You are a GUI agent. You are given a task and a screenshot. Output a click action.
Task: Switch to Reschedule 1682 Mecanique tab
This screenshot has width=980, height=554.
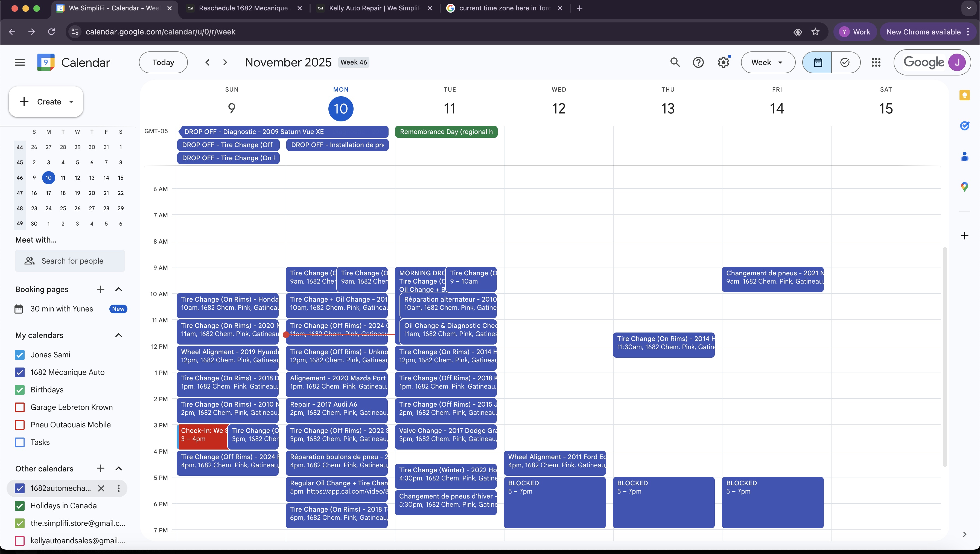click(243, 8)
